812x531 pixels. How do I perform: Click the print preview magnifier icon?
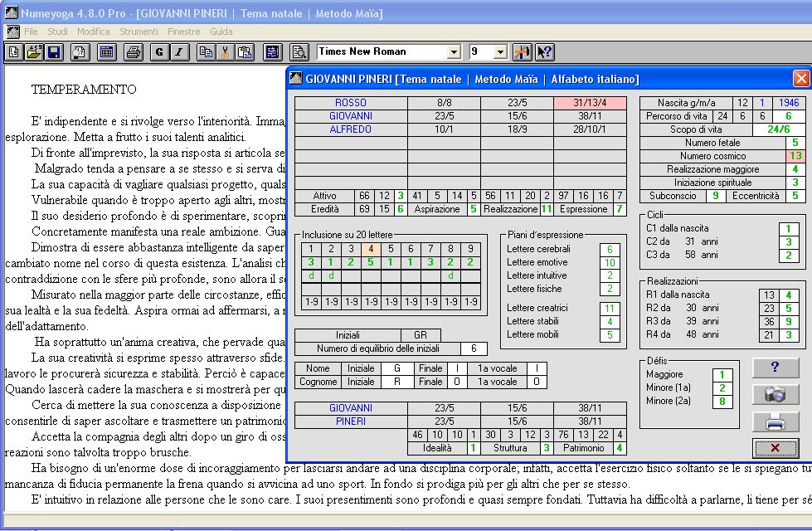299,52
